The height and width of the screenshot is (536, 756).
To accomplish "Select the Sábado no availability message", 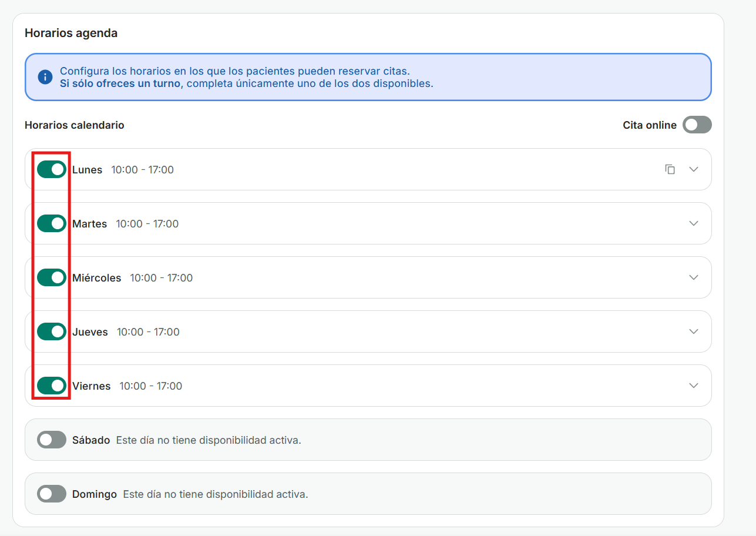I will pyautogui.click(x=208, y=440).
